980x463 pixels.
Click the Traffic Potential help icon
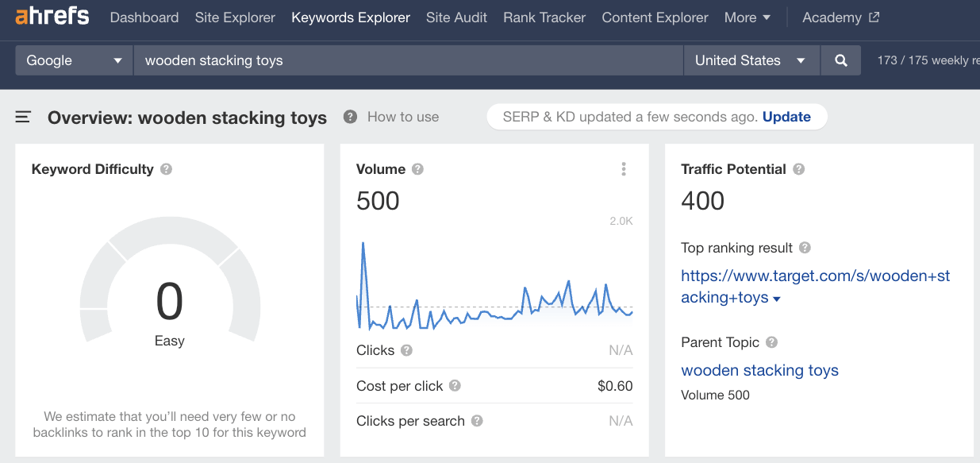[x=799, y=169]
